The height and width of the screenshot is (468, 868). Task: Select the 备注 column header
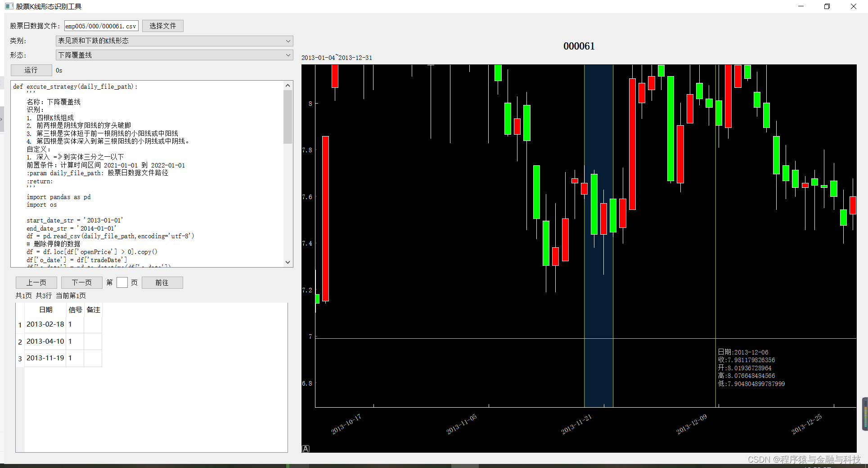click(x=93, y=310)
